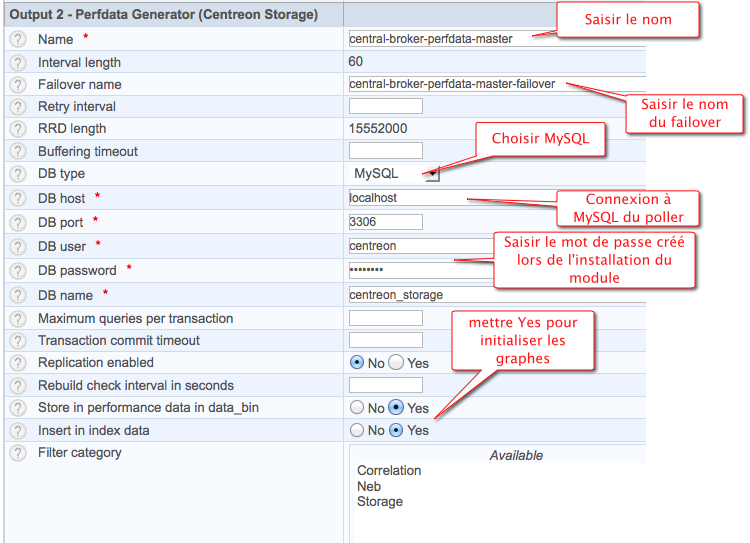
Task: Click the Buffering timeout input box
Action: (385, 151)
